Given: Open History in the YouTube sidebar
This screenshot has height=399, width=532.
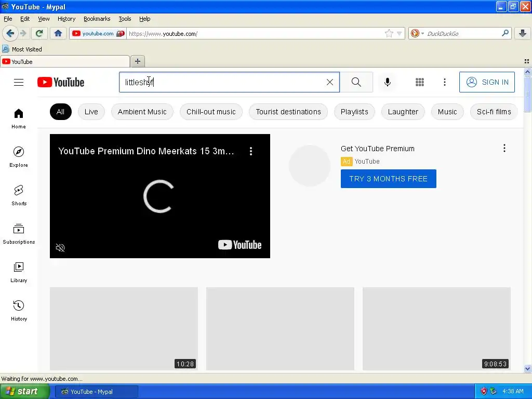Looking at the screenshot, I should 19,311.
